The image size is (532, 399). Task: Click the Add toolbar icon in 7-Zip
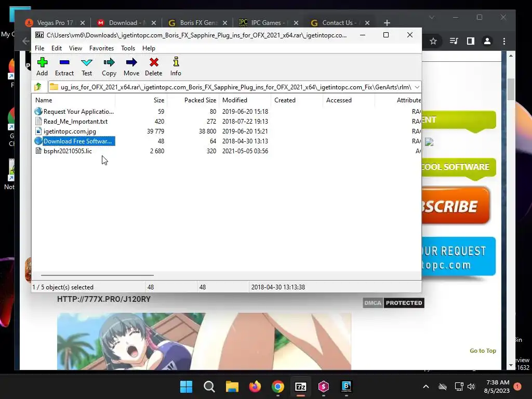pyautogui.click(x=42, y=66)
